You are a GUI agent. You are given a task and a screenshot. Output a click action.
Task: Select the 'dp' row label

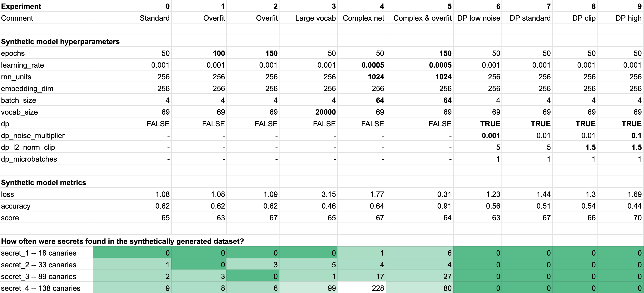tap(46, 124)
